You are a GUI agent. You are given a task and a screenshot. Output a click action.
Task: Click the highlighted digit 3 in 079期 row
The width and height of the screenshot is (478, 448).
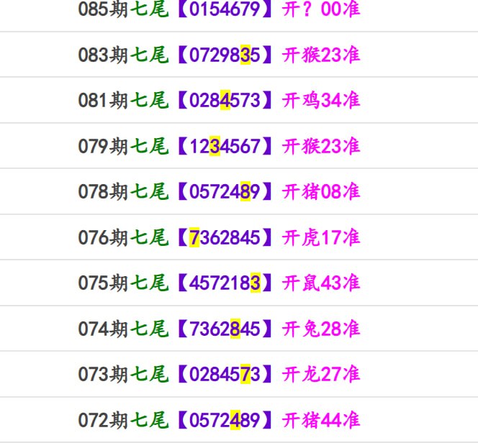tap(215, 146)
